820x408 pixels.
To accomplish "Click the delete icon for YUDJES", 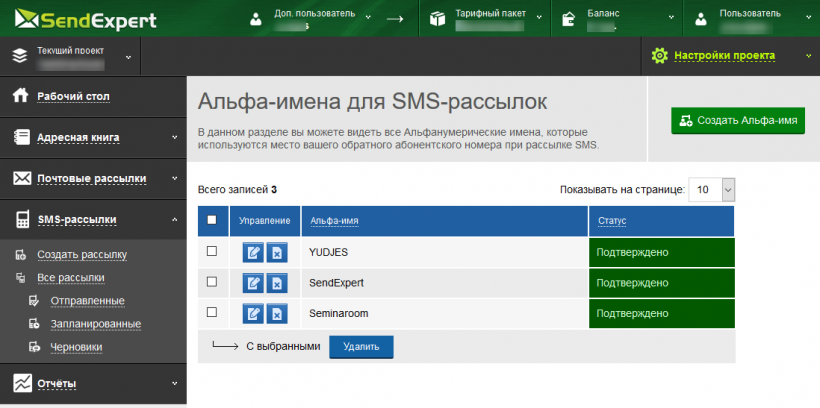I will pos(277,253).
